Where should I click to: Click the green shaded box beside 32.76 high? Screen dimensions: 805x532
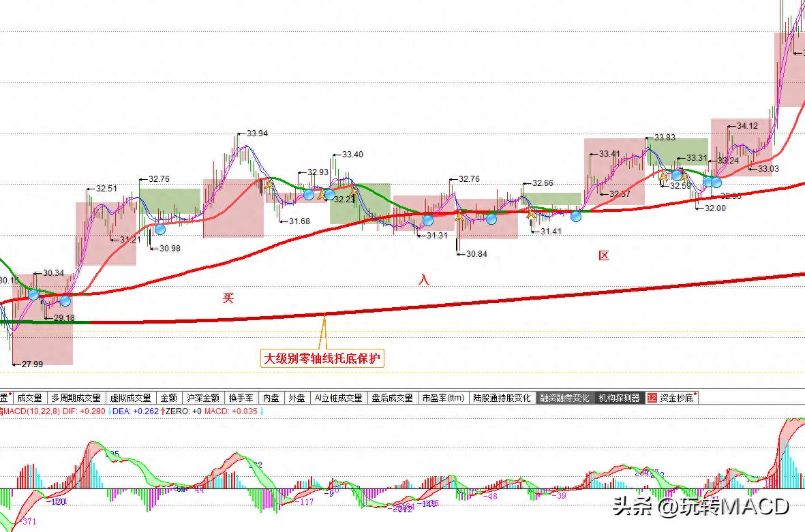(170, 201)
